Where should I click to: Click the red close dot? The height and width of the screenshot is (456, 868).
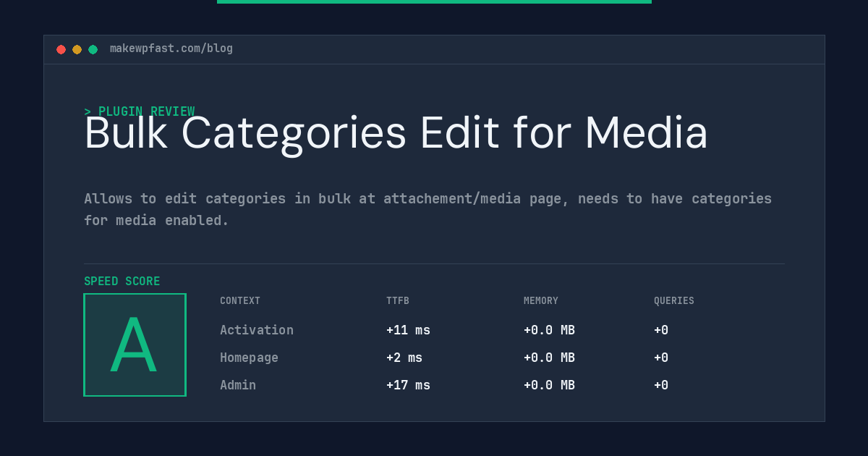point(61,49)
